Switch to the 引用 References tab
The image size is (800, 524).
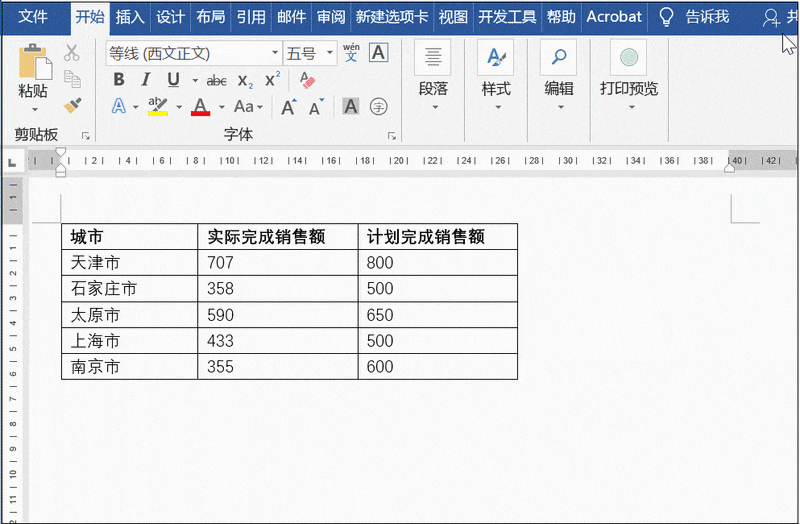(x=251, y=17)
